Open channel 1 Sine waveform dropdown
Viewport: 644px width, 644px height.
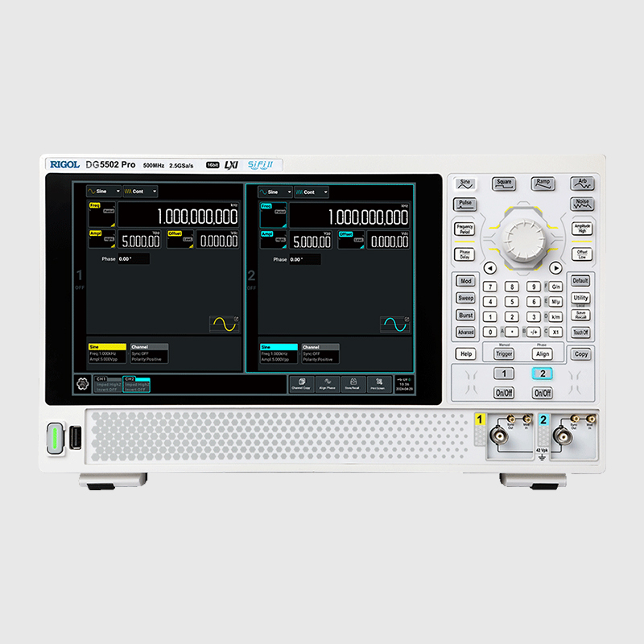(x=104, y=192)
